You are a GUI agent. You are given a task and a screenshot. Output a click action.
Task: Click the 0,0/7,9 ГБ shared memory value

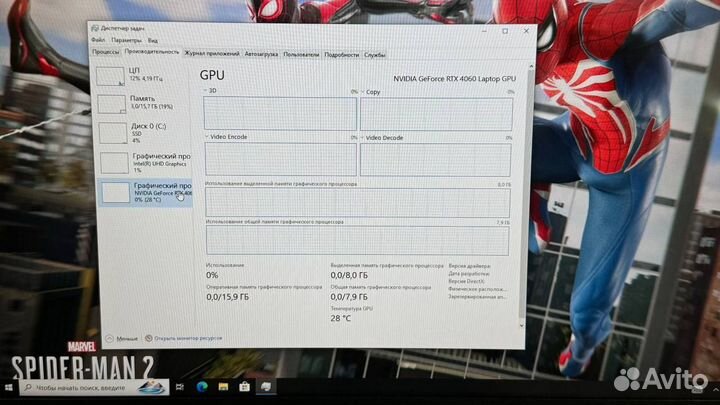[349, 297]
